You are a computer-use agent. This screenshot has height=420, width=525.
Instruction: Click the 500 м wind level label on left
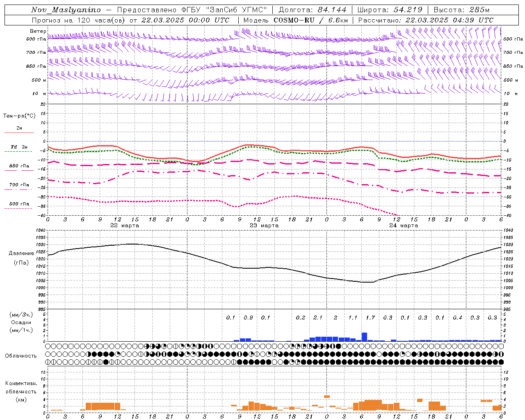pos(39,80)
